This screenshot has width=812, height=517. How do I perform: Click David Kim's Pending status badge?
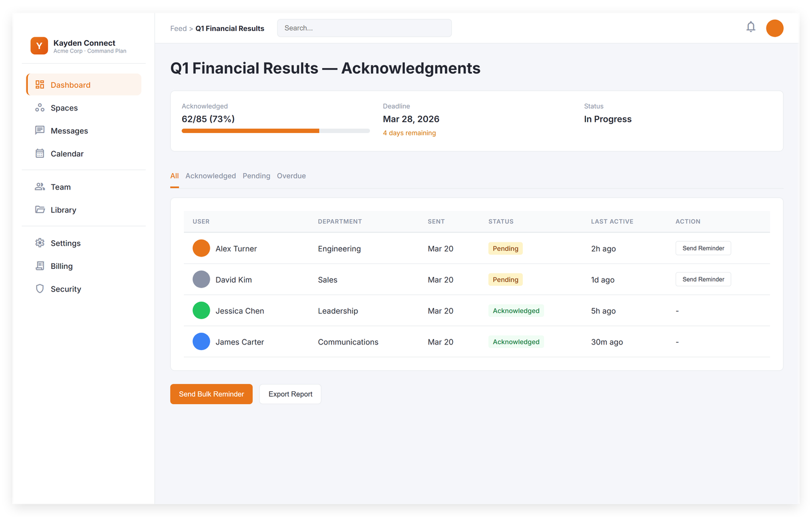(x=505, y=279)
